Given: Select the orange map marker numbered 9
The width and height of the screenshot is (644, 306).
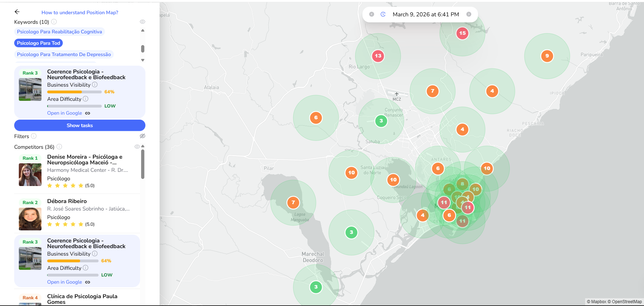Looking at the screenshot, I should click(x=547, y=56).
